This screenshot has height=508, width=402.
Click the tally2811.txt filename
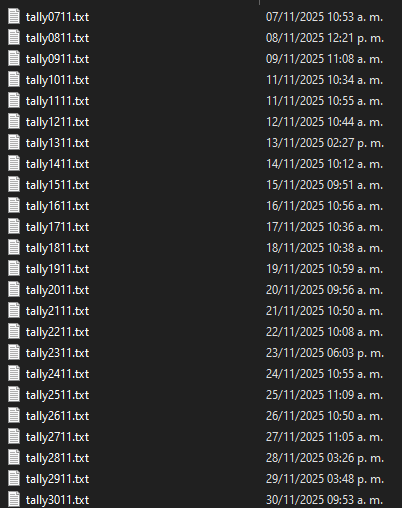coord(57,458)
